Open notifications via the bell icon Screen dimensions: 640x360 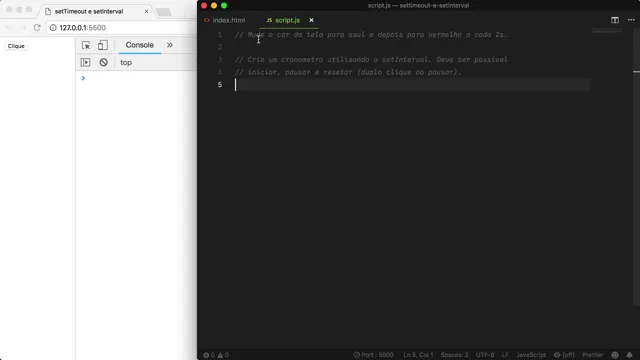(x=629, y=355)
